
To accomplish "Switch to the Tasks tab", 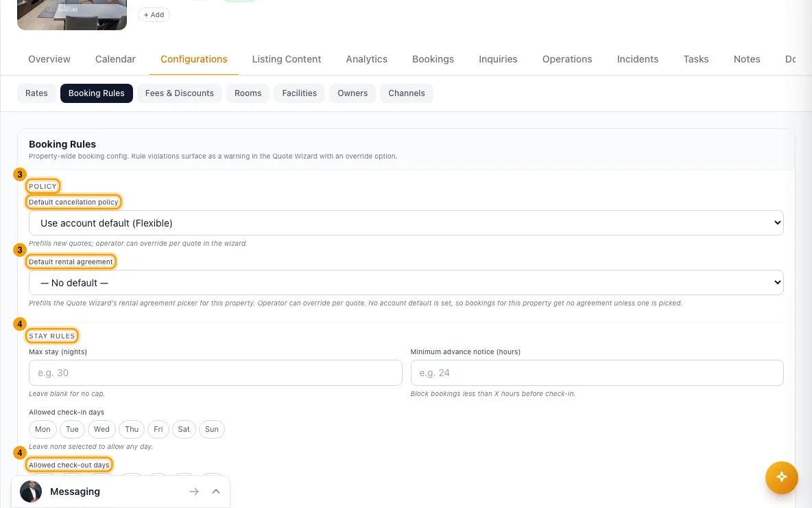I will click(x=695, y=59).
